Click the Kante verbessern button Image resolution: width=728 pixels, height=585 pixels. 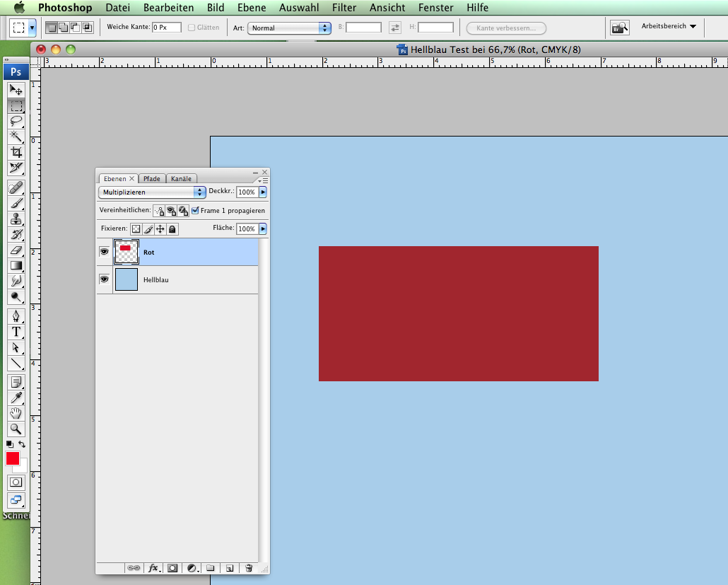tap(506, 28)
